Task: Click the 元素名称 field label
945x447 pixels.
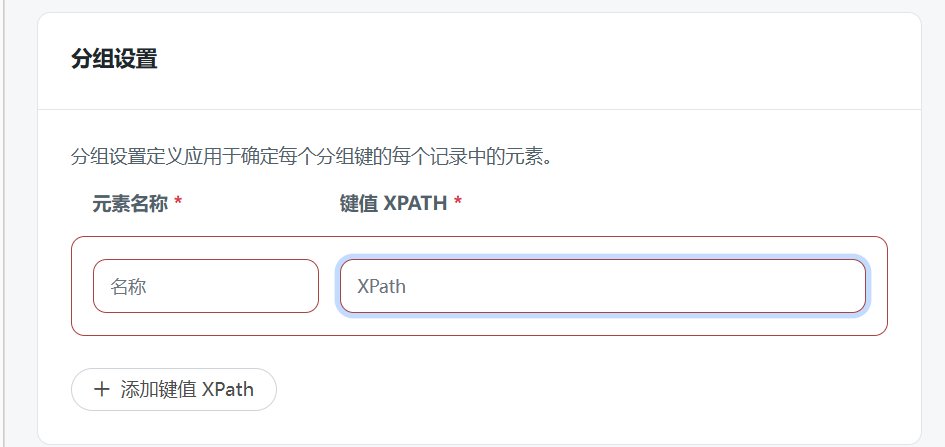Action: pyautogui.click(x=130, y=204)
